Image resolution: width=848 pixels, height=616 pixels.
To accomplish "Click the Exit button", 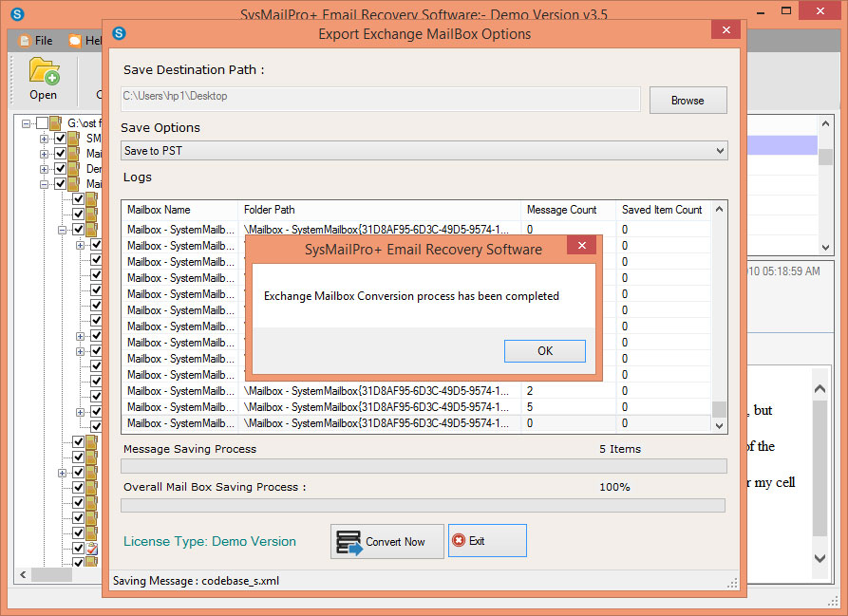I will tap(487, 540).
